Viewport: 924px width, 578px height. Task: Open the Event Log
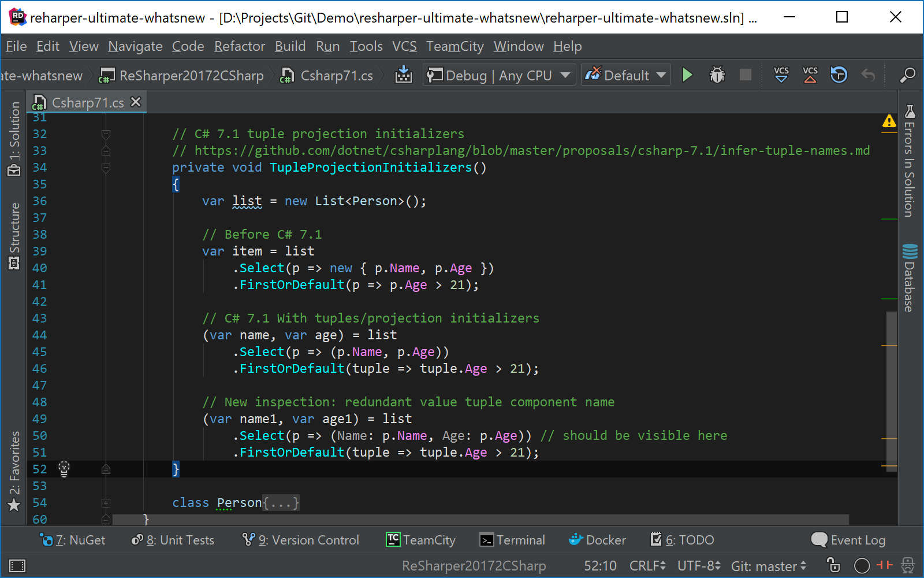[848, 540]
